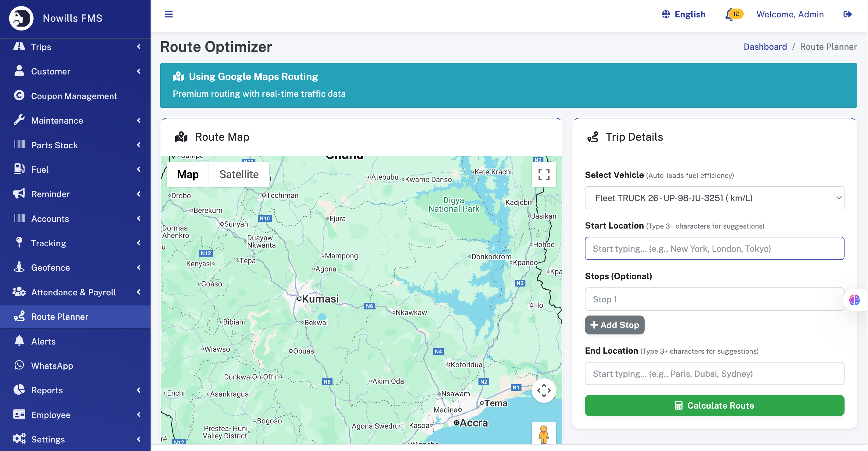Click the Nowills FMS logo
Screen dimensions: 868x451
[21, 18]
